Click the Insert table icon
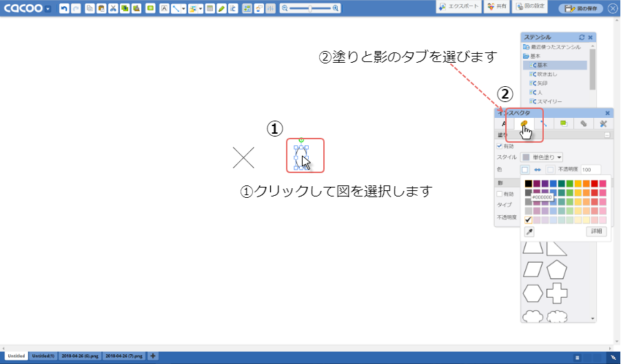The width and height of the screenshot is (621, 364). [210, 8]
